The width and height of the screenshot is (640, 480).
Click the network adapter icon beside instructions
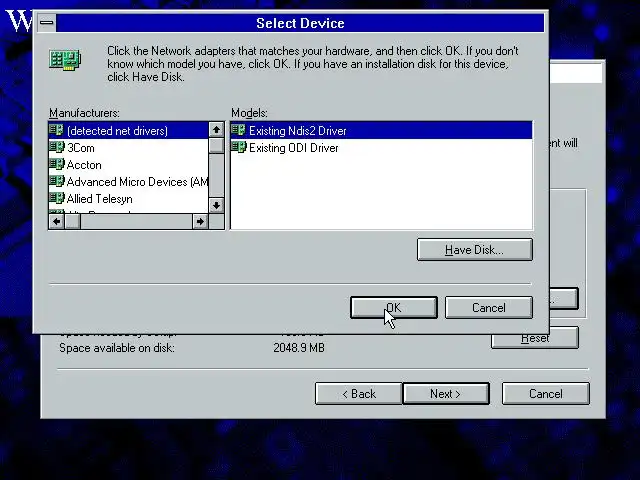[x=65, y=60]
